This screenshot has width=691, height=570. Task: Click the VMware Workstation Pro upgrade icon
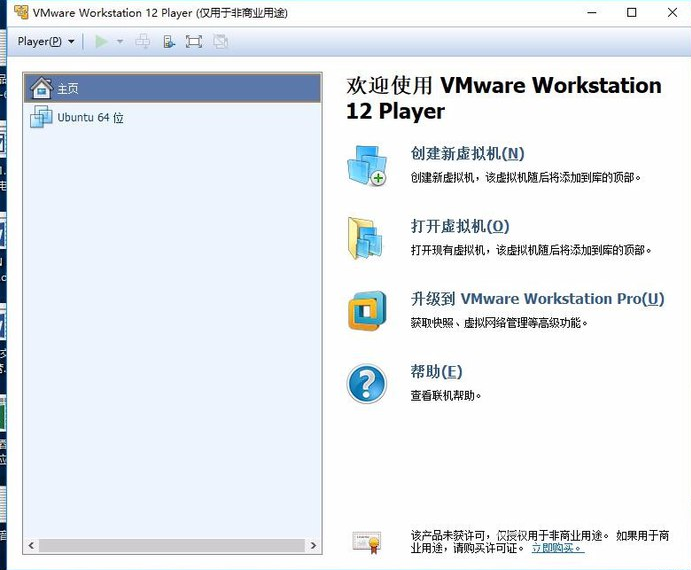367,311
